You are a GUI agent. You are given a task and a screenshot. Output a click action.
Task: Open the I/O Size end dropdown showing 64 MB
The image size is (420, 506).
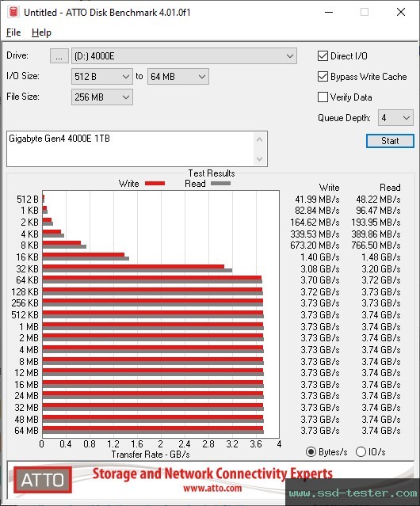click(x=178, y=77)
